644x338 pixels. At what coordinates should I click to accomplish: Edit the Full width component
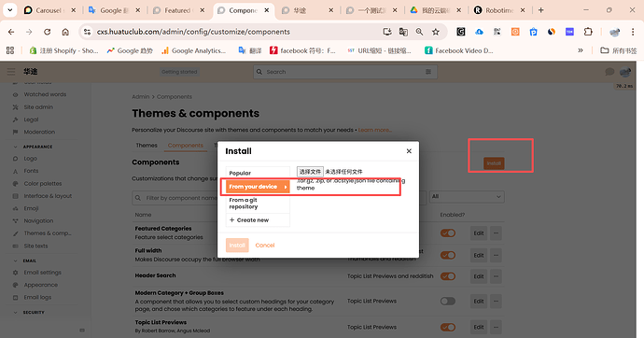479,255
